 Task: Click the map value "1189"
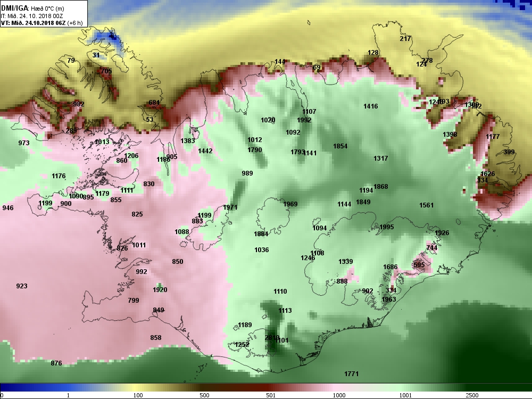[245, 325]
